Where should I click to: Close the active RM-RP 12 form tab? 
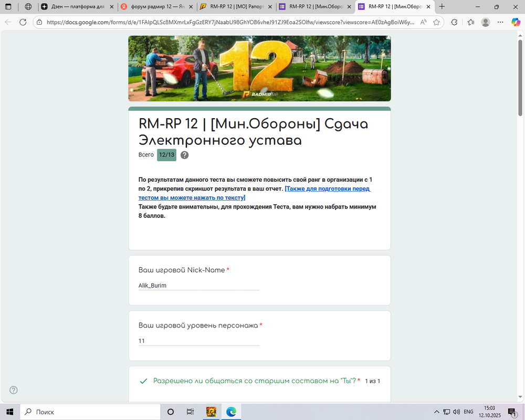[428, 7]
